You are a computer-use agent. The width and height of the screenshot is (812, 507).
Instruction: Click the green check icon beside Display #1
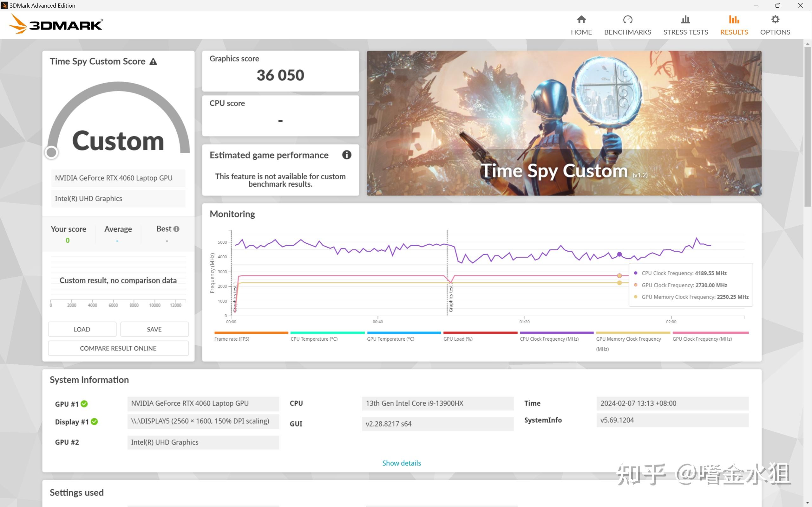[95, 422]
